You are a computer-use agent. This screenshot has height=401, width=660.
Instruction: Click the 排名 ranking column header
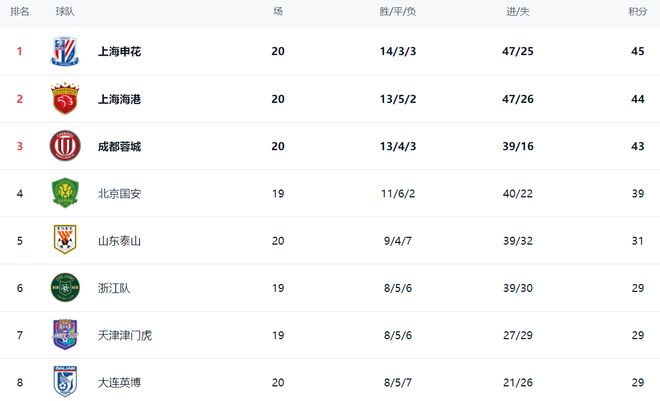point(20,11)
